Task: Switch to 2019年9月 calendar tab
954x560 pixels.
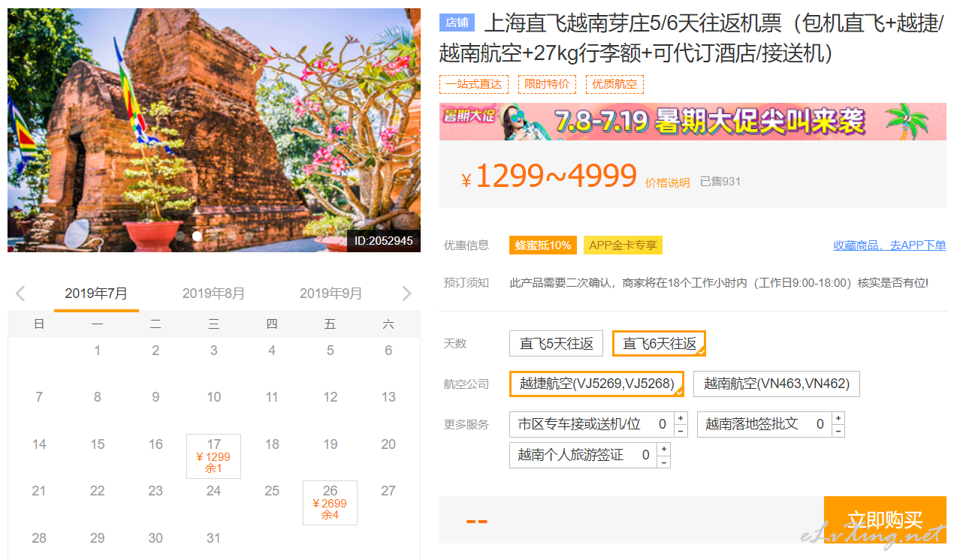Action: pyautogui.click(x=331, y=294)
